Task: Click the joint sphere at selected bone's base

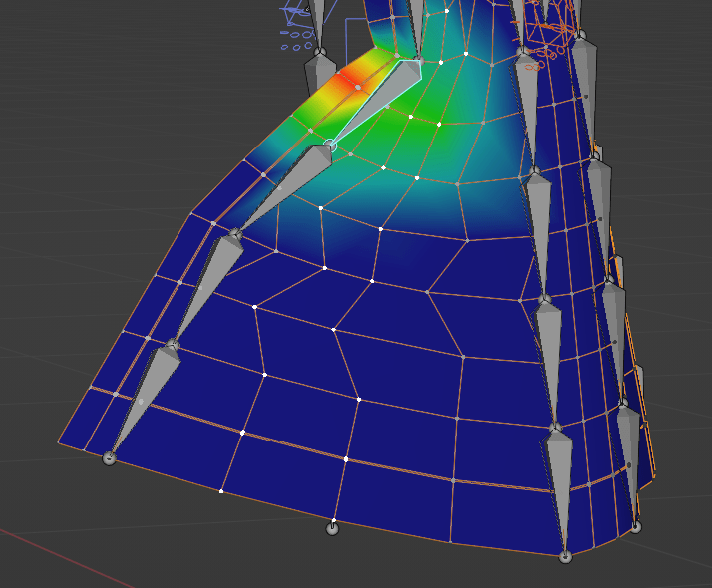Action: [x=330, y=146]
